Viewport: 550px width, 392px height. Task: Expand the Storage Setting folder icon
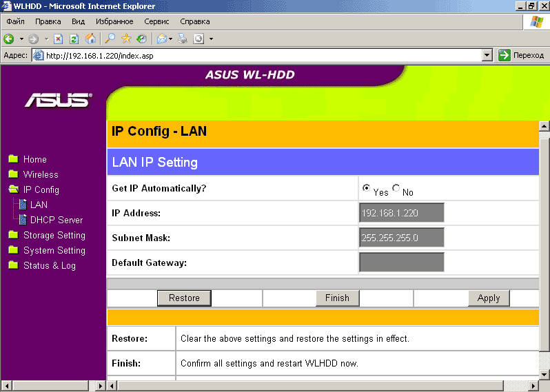coord(13,235)
